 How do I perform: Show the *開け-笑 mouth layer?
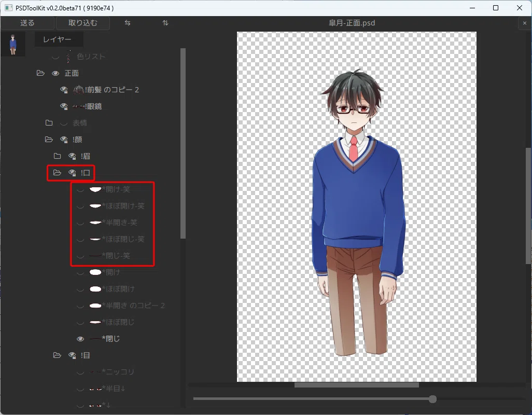point(80,190)
